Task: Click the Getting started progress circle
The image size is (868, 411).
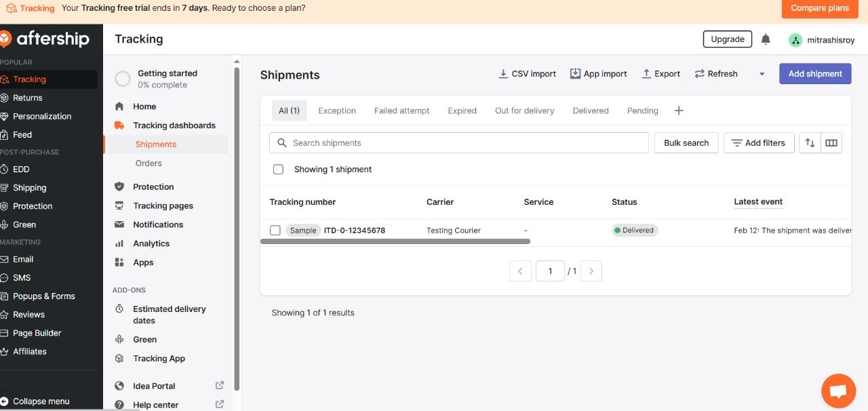Action: pos(123,79)
